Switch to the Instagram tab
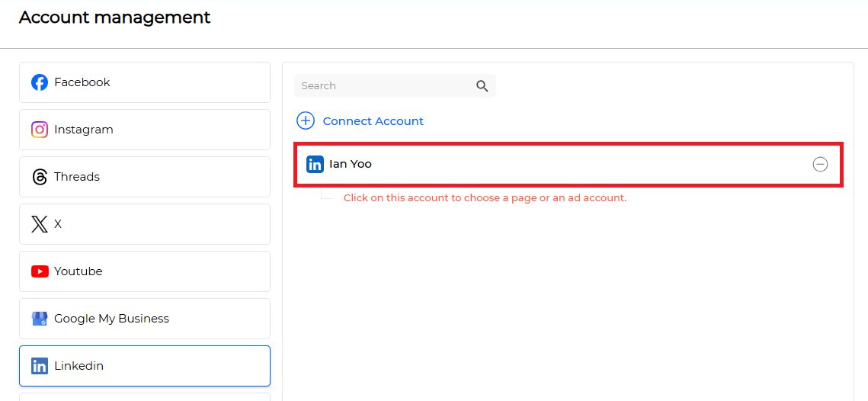 [x=145, y=130]
